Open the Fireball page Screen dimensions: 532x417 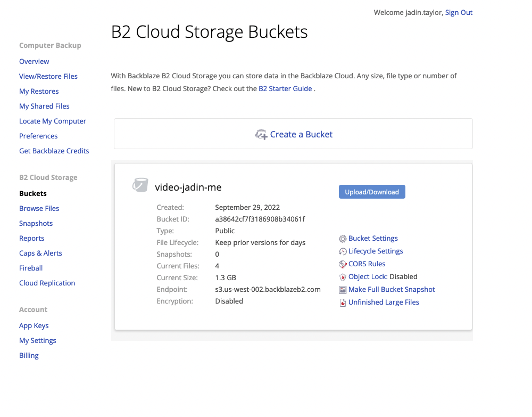31,268
